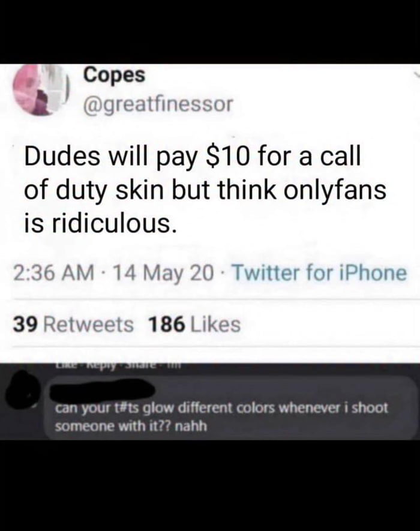The height and width of the screenshot is (531, 420).
Task: Open the @greatfinessor handle link
Action: point(158,104)
